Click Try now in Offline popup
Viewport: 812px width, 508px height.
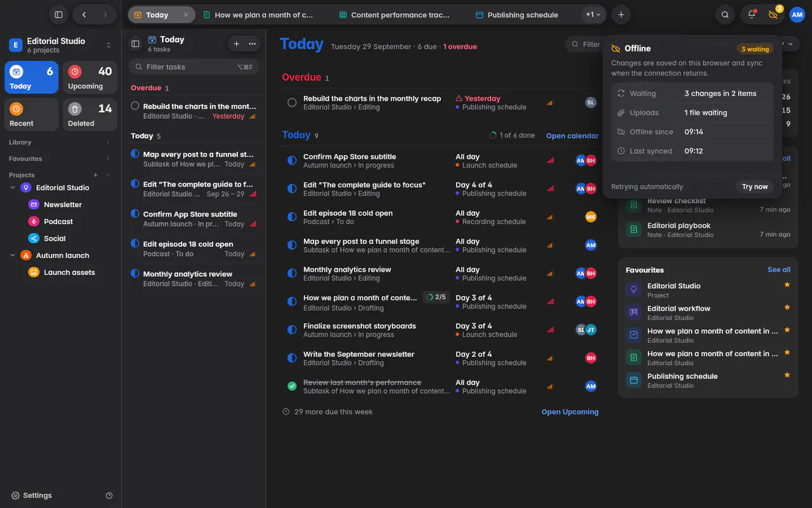755,187
